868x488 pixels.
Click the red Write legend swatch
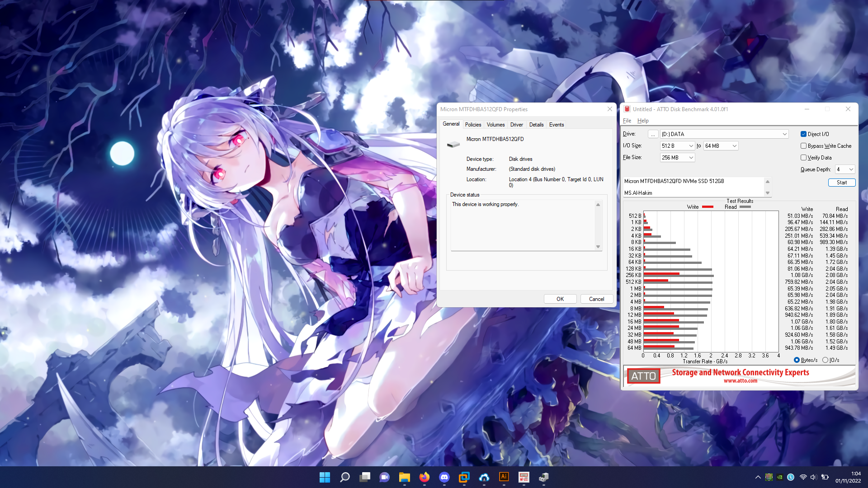pyautogui.click(x=708, y=207)
